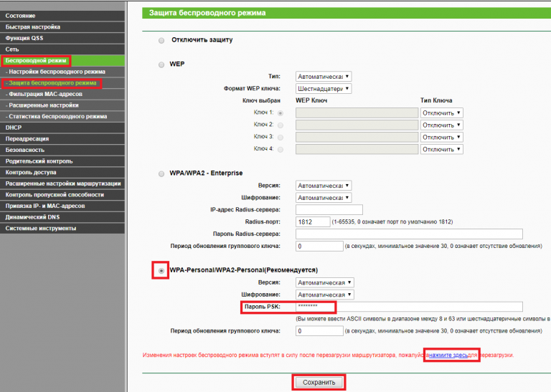Open 'Родительский контроль' menu item
The width and height of the screenshot is (551, 392).
(39, 161)
